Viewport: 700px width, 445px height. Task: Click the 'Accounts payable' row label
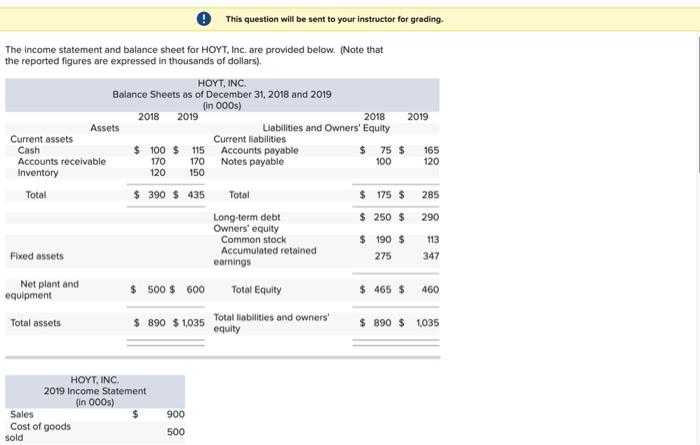[x=260, y=150]
